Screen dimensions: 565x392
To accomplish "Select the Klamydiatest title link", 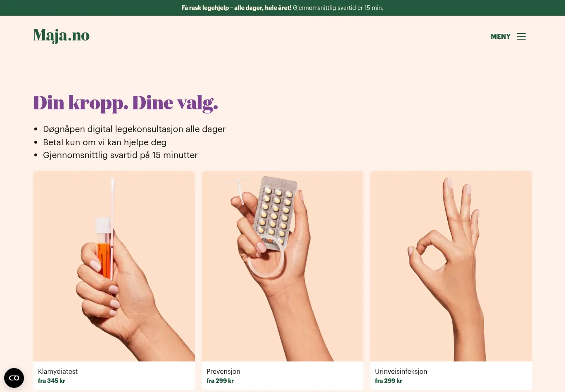I will 58,371.
